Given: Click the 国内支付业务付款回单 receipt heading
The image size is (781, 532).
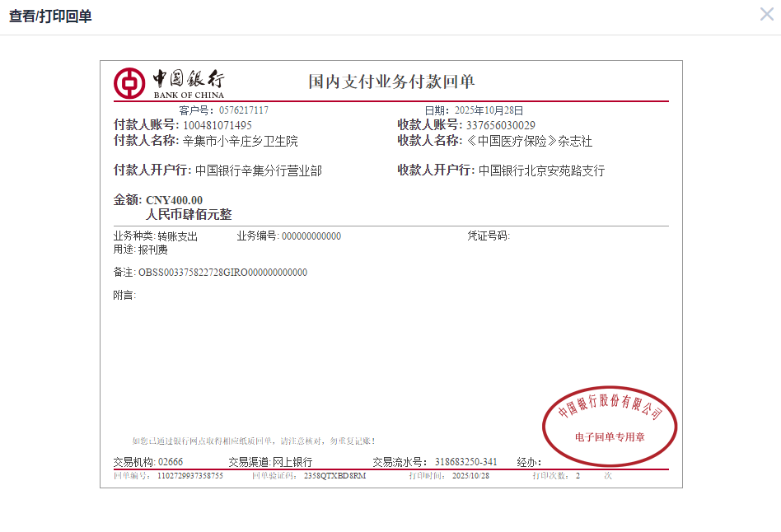Looking at the screenshot, I should coord(391,82).
